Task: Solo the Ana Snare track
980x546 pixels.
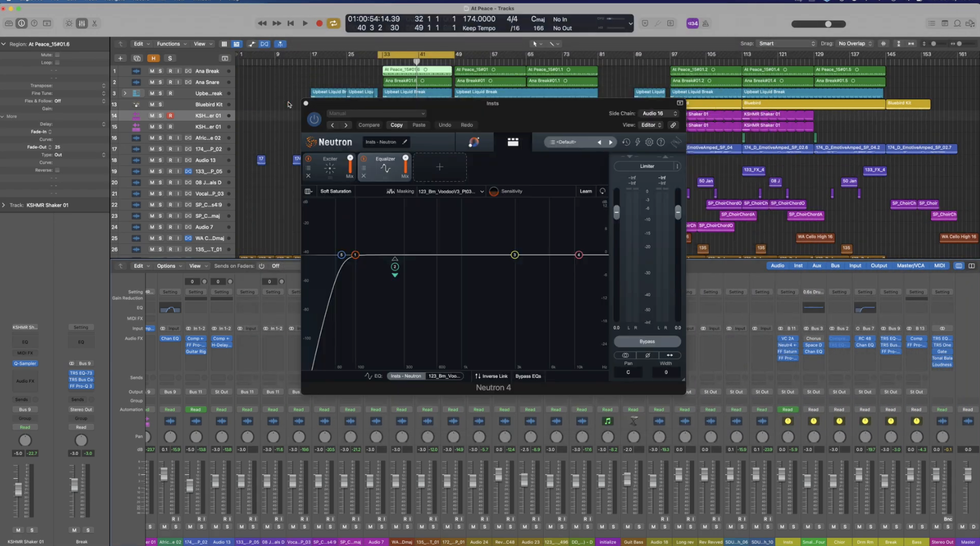Action: 160,82
